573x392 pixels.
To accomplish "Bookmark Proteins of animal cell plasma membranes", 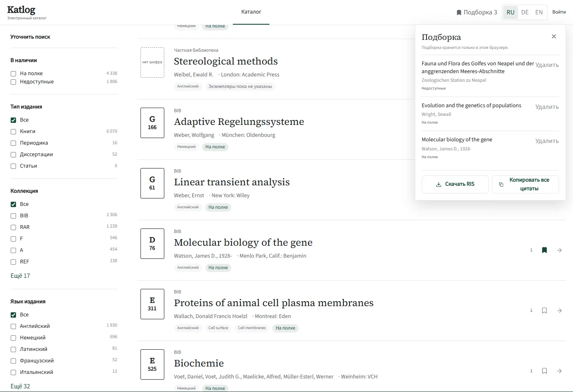I will (544, 311).
